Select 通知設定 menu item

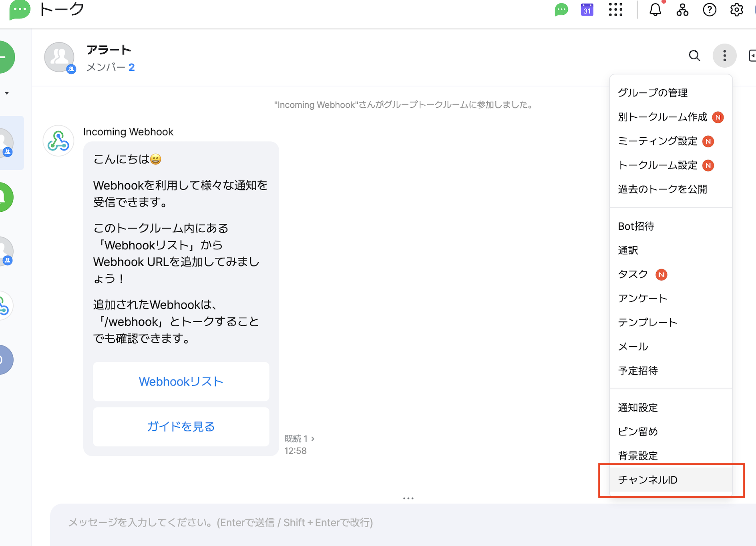[671, 407]
